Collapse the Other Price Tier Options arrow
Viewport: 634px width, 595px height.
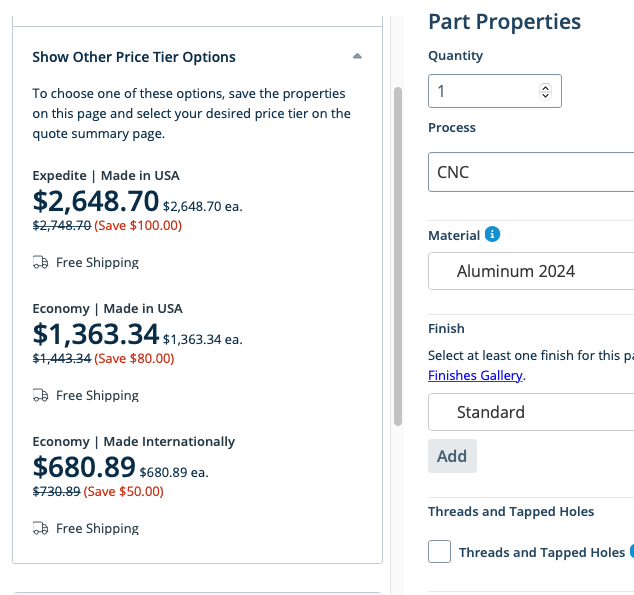click(x=357, y=56)
